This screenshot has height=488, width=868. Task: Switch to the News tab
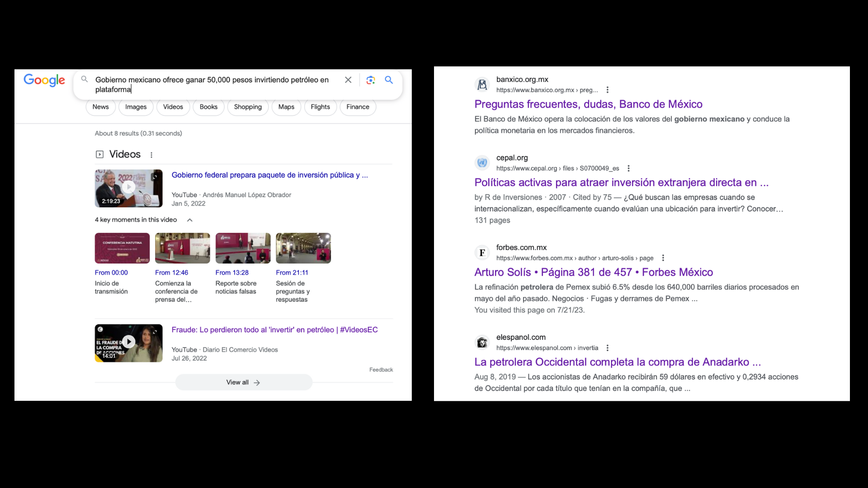[x=101, y=107]
